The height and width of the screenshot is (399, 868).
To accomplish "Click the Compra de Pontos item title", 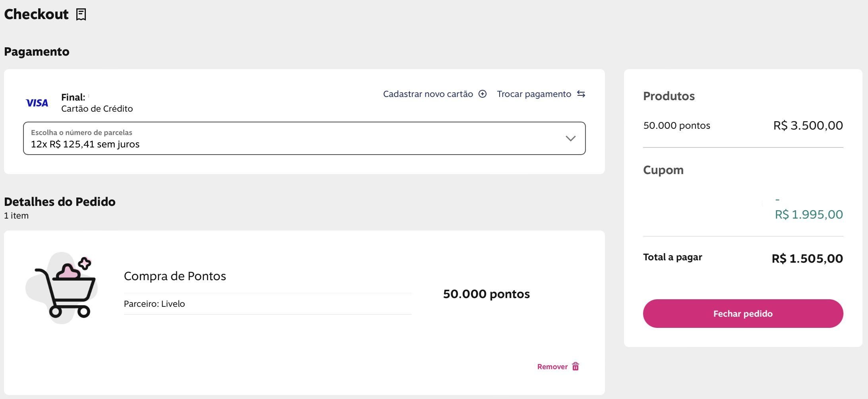I will 175,276.
